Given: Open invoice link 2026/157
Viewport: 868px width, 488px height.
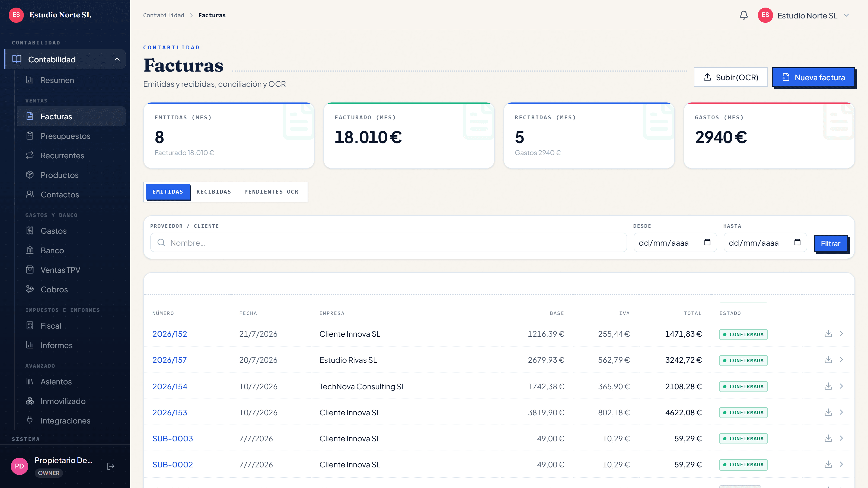Looking at the screenshot, I should point(170,360).
